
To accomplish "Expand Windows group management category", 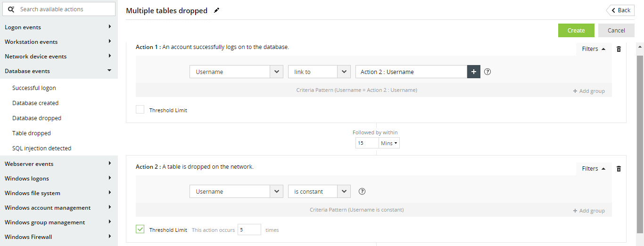I will tap(59, 222).
